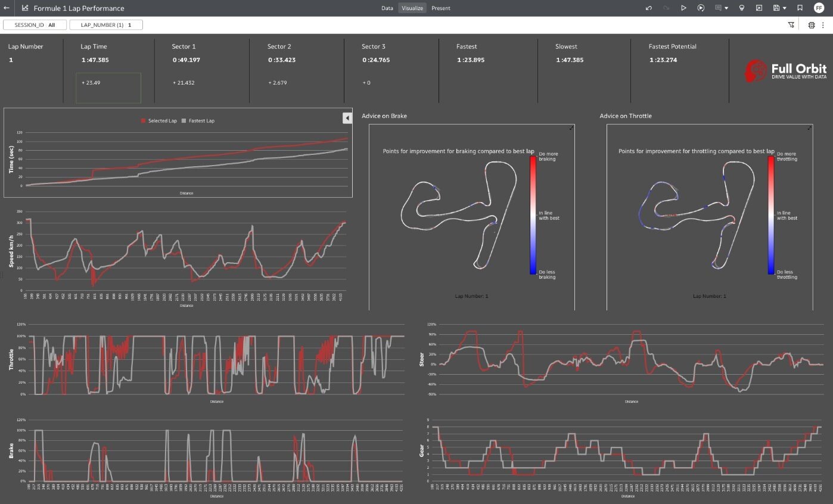This screenshot has width=833, height=504.
Task: Click the funnel filter icon above the dashboard
Action: tap(791, 24)
